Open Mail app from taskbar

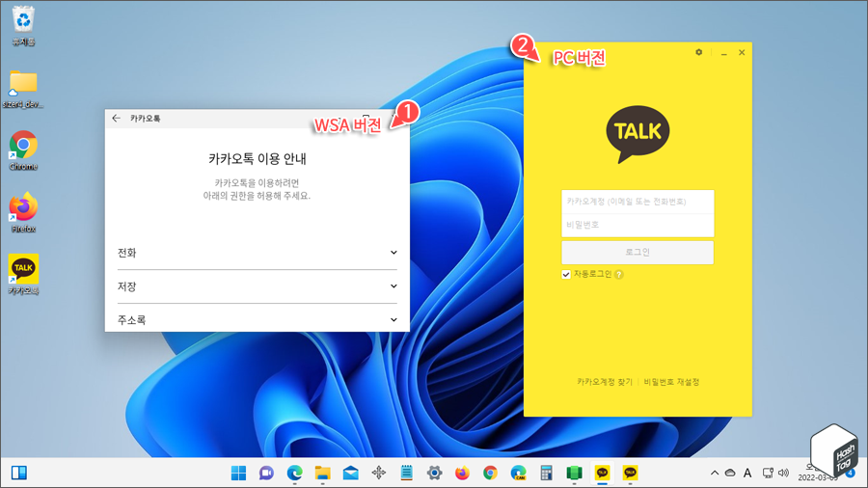click(x=350, y=474)
